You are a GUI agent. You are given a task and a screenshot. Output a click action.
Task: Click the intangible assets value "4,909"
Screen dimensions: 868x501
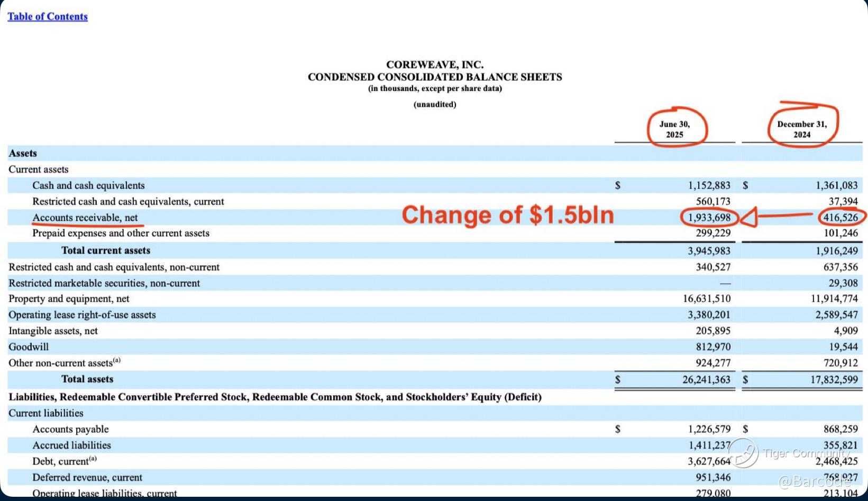[x=846, y=331]
